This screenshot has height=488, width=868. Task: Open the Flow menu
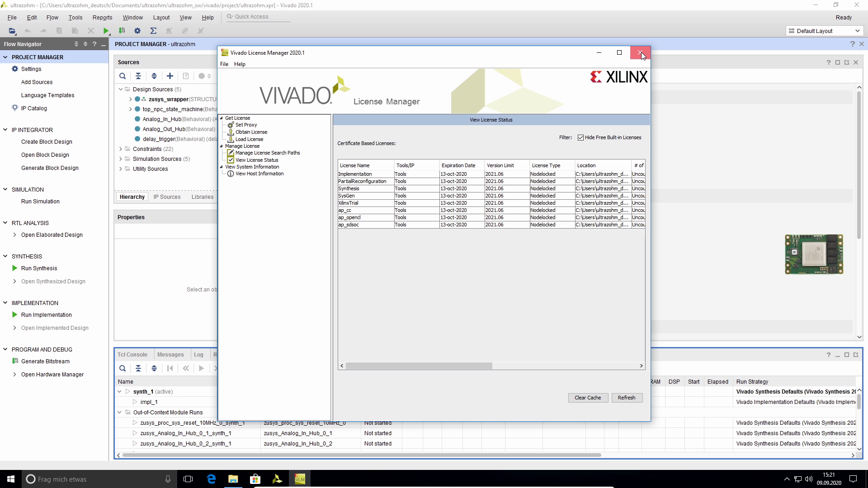(x=52, y=17)
